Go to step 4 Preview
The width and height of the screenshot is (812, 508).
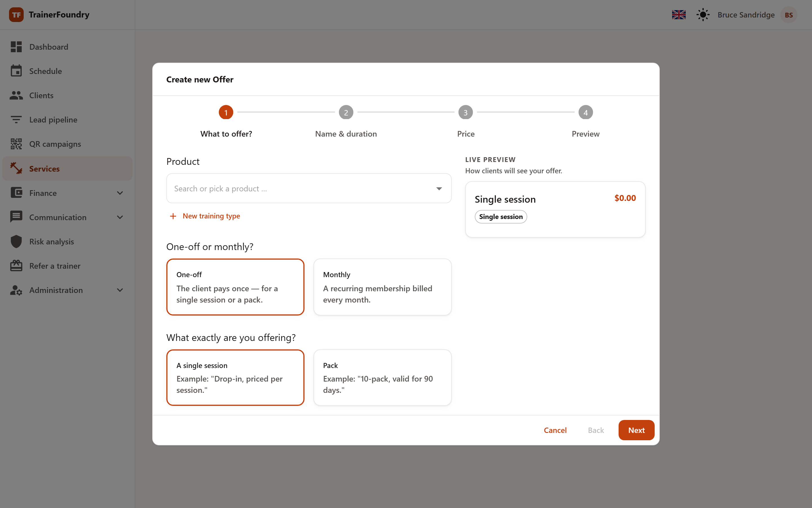(x=586, y=122)
